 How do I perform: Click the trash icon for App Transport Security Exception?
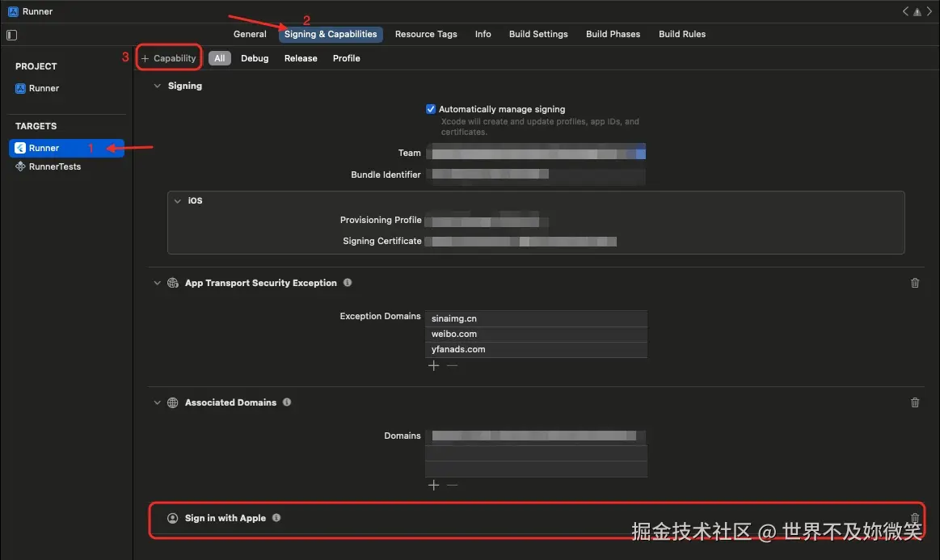915,283
